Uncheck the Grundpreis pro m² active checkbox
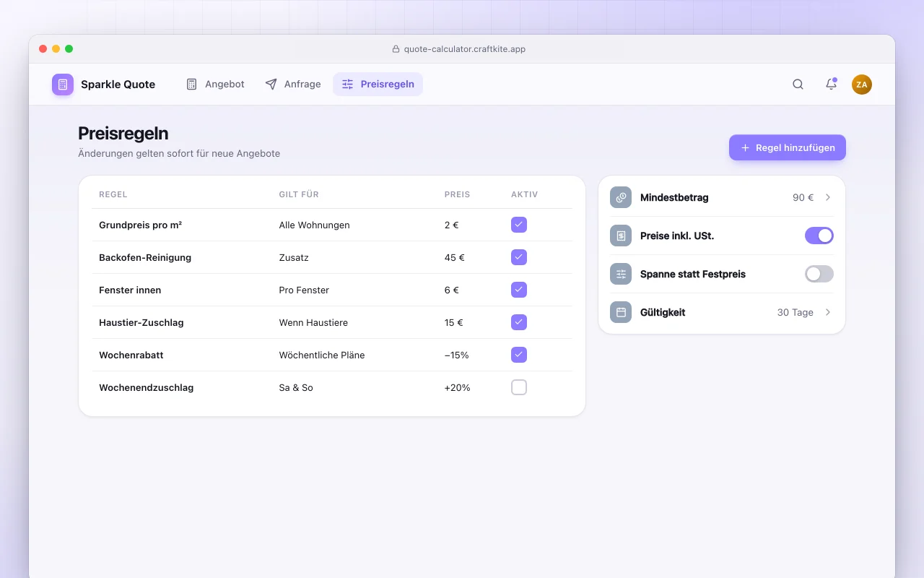Screen dimensions: 924x578 point(519,225)
